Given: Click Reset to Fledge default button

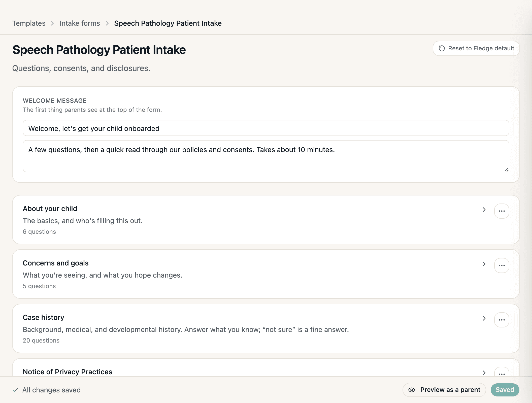Looking at the screenshot, I should point(476,48).
